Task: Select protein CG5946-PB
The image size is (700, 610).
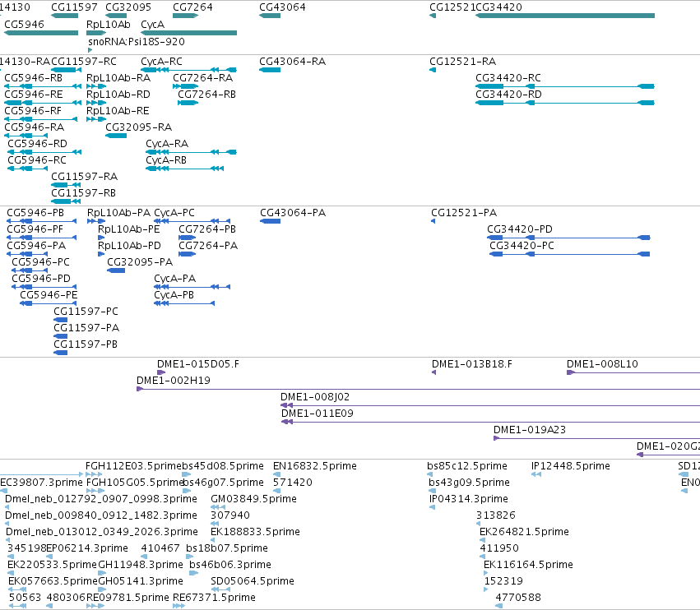Action: click(x=35, y=213)
